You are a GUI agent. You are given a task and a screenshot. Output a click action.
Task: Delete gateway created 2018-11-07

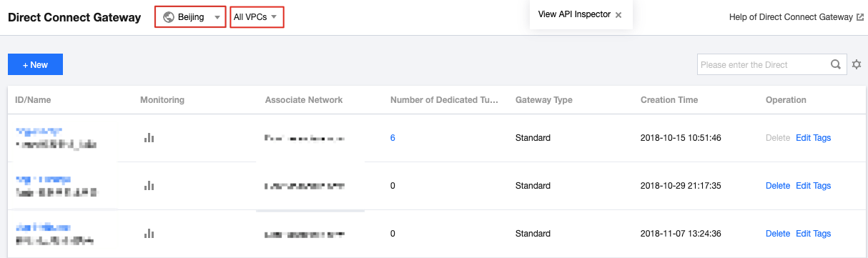778,233
